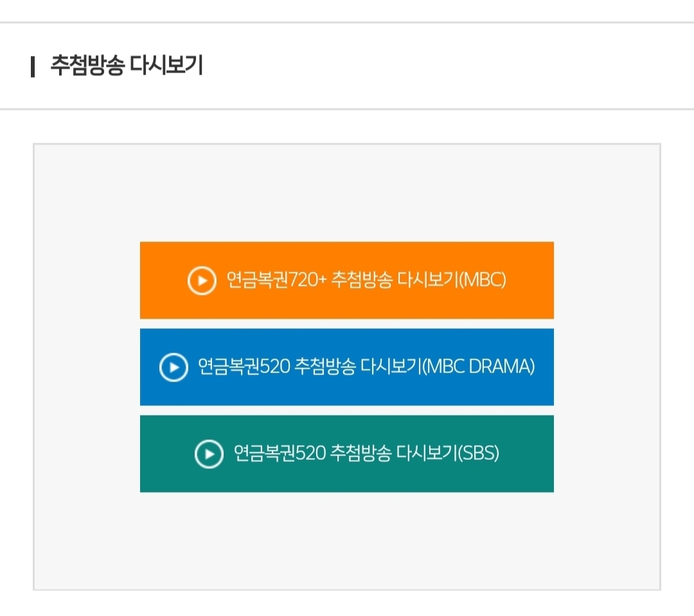Click the gray content panel containing the banners
The height and width of the screenshot is (616, 694).
[347, 552]
